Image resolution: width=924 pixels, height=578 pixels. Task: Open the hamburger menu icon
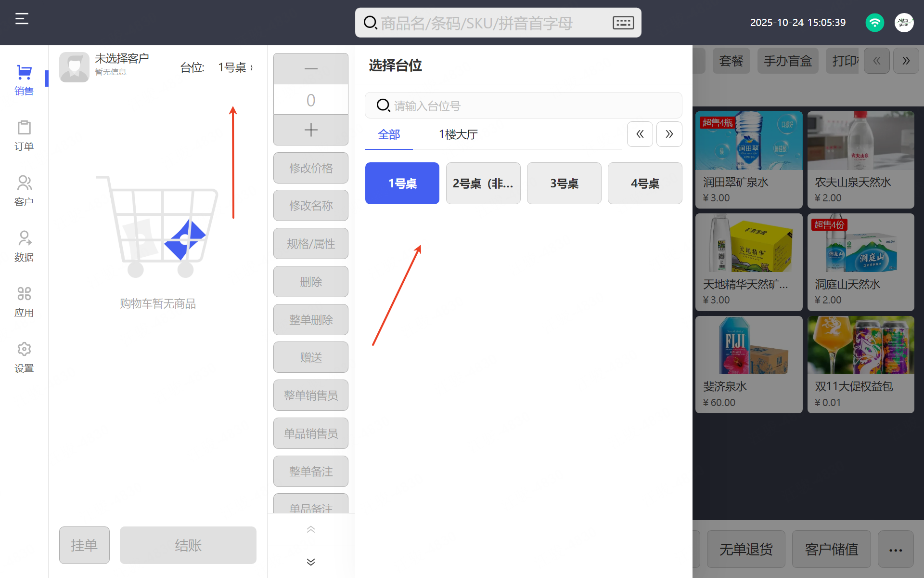[22, 19]
